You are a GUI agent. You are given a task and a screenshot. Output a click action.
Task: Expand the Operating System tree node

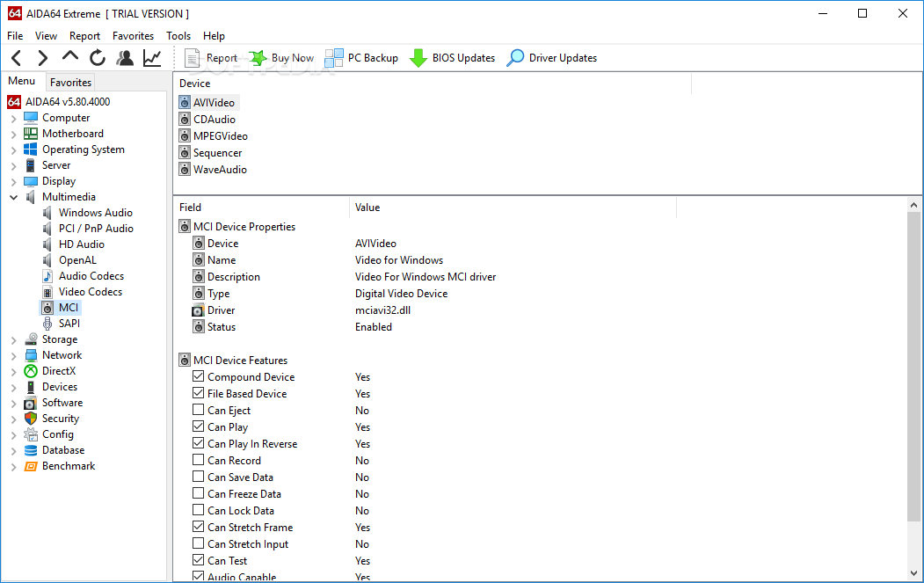[x=13, y=150]
